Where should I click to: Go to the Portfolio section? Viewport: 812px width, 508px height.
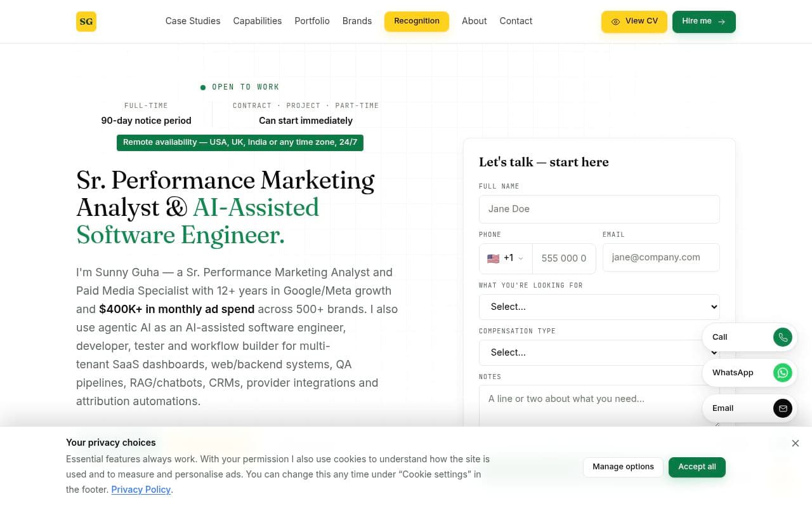[312, 21]
